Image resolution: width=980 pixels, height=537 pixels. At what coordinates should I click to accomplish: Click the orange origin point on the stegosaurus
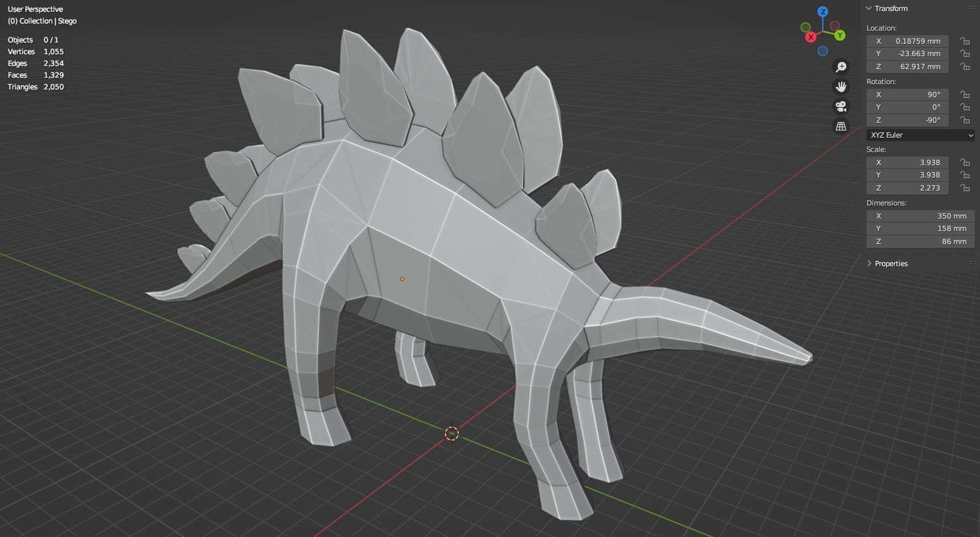click(402, 279)
